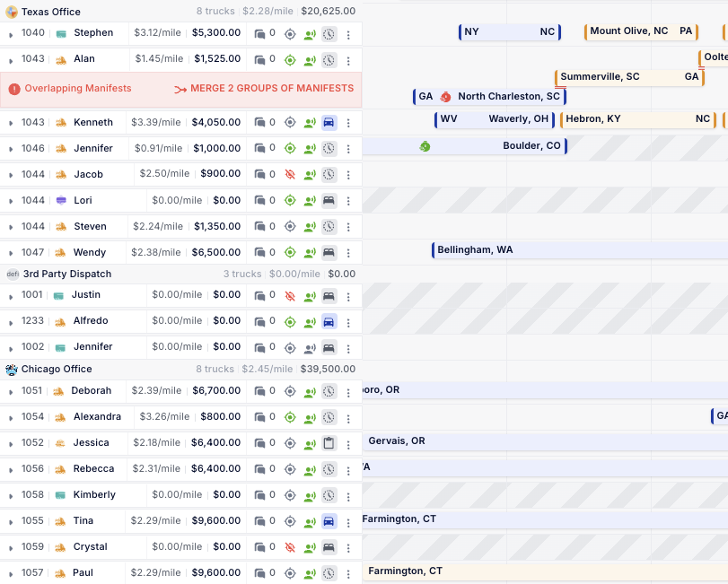Click the blue car status icon for Kenneth
728x584 pixels.
pyautogui.click(x=329, y=123)
